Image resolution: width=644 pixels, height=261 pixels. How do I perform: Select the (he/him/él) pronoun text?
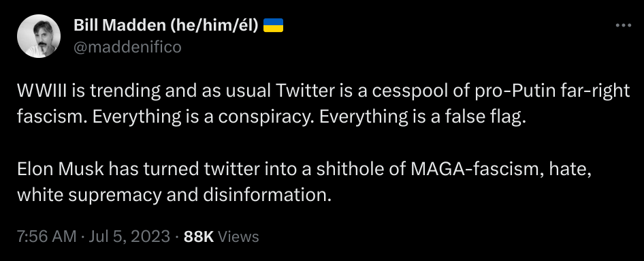(x=212, y=25)
